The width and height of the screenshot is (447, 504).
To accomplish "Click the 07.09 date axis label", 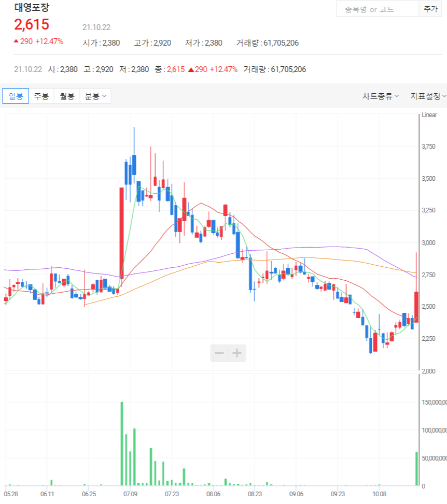I will tap(130, 494).
